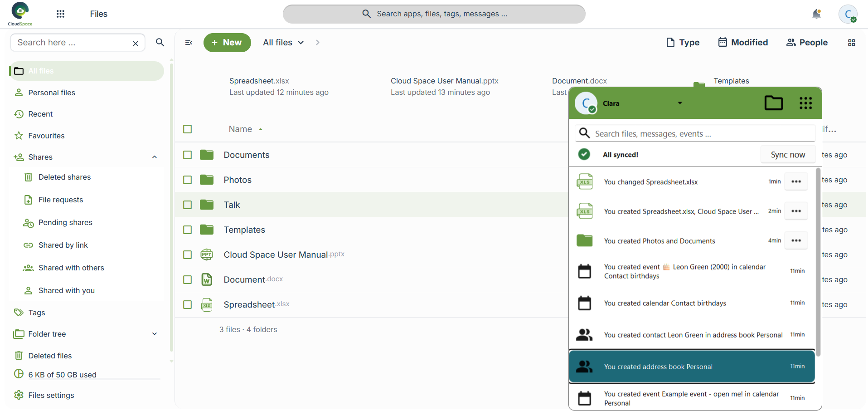The width and height of the screenshot is (868, 411).
Task: Open the Modified filter
Action: (x=743, y=43)
